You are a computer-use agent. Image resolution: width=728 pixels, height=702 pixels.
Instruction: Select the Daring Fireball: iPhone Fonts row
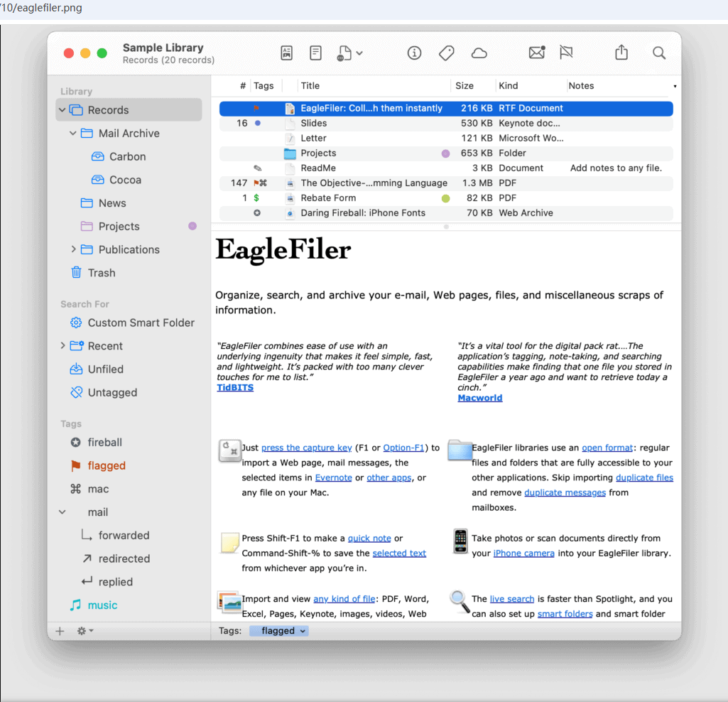446,212
